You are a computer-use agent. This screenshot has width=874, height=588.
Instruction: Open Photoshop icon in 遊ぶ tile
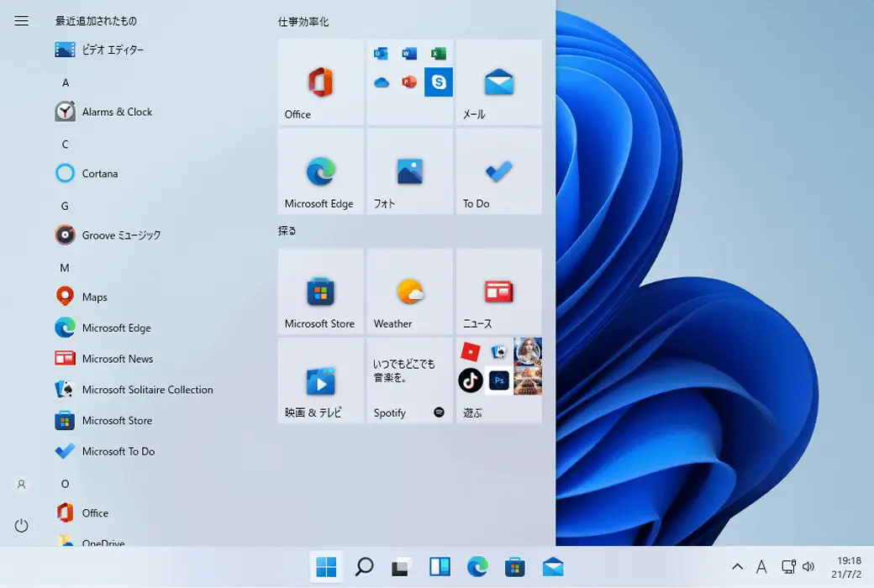pos(499,381)
